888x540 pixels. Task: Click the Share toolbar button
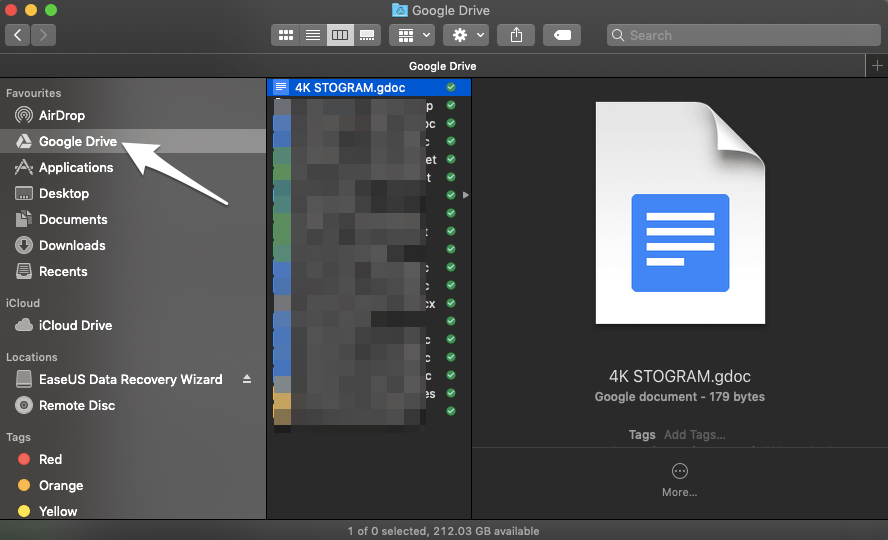click(516, 35)
